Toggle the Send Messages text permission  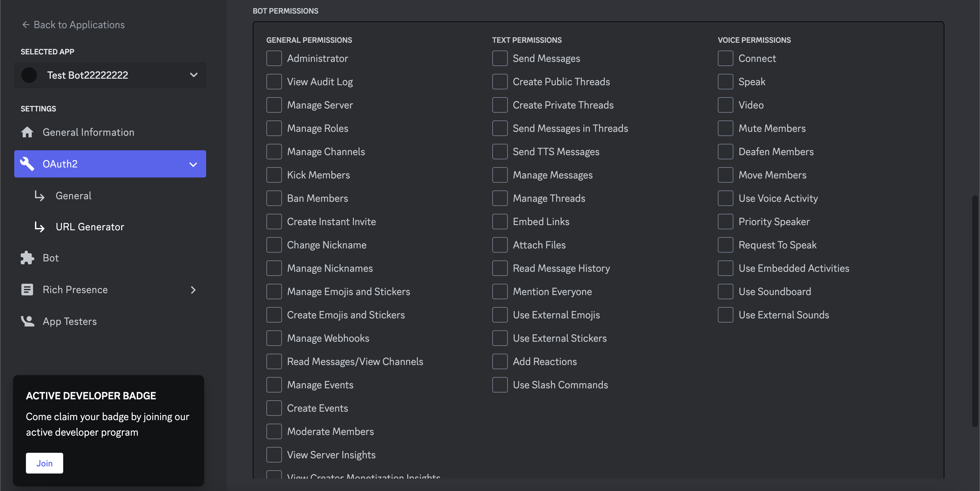click(x=500, y=58)
